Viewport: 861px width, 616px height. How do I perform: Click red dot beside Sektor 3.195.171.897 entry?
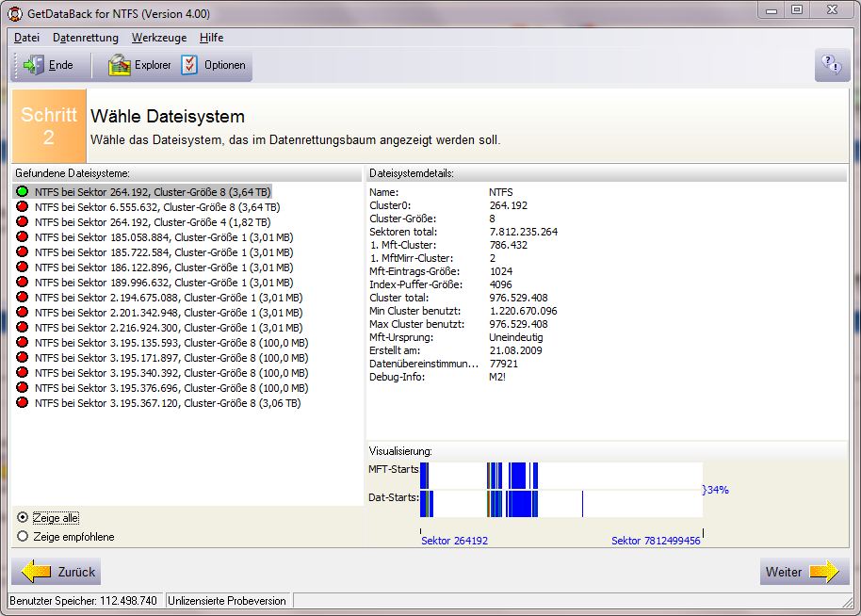tap(22, 357)
